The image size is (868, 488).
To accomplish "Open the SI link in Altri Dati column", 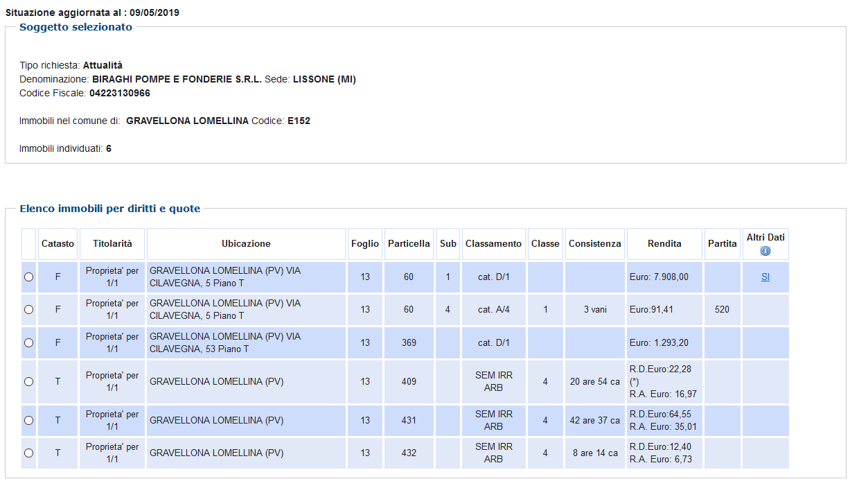I will pyautogui.click(x=765, y=277).
